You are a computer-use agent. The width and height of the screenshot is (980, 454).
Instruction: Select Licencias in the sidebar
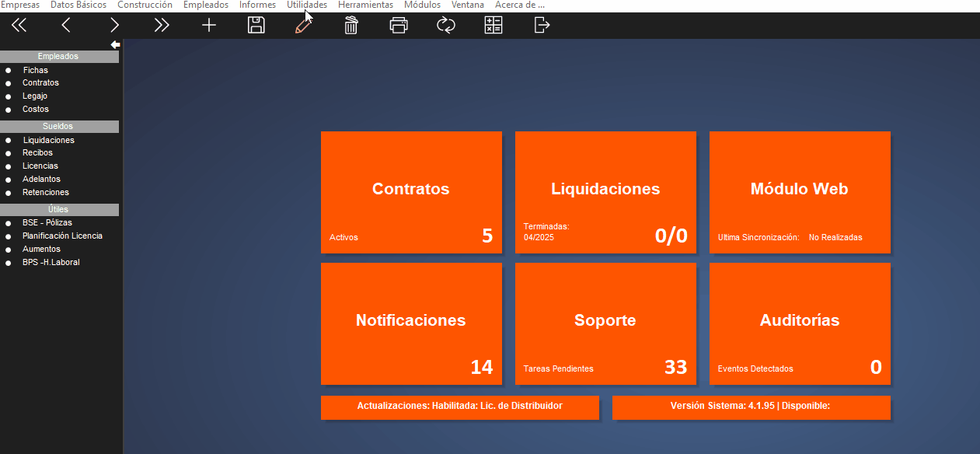(x=40, y=166)
